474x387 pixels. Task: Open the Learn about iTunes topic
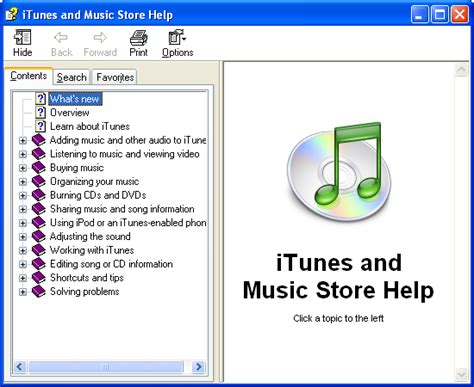point(90,126)
